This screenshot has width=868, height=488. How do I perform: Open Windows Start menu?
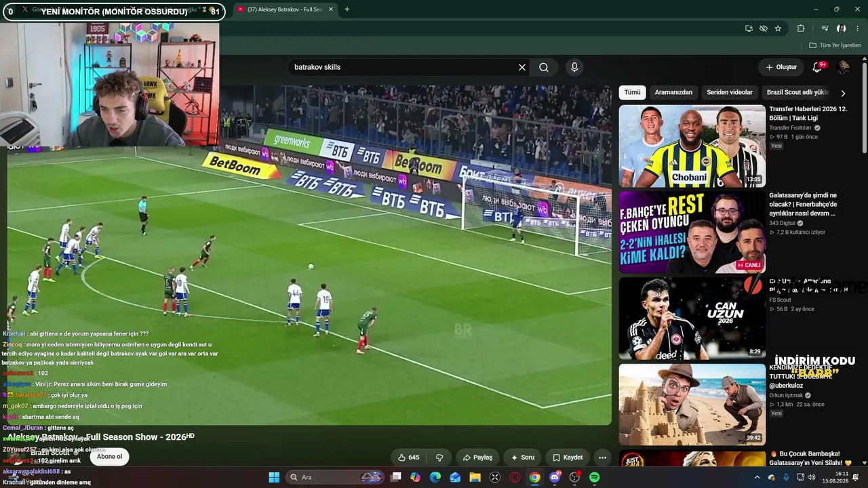(274, 477)
